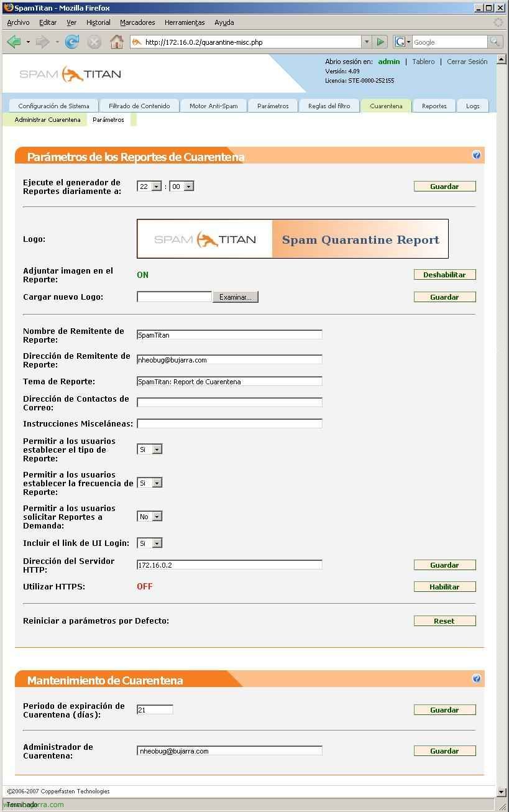The width and height of the screenshot is (509, 812).
Task: Switch to the Logs tab
Action: pos(473,106)
